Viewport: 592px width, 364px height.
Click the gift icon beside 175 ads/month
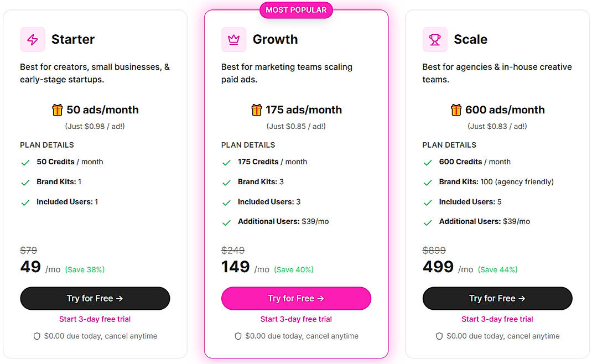[x=257, y=110]
